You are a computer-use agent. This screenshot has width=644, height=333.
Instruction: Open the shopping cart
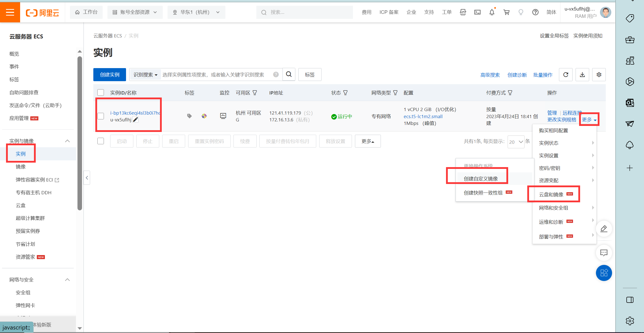pos(506,12)
